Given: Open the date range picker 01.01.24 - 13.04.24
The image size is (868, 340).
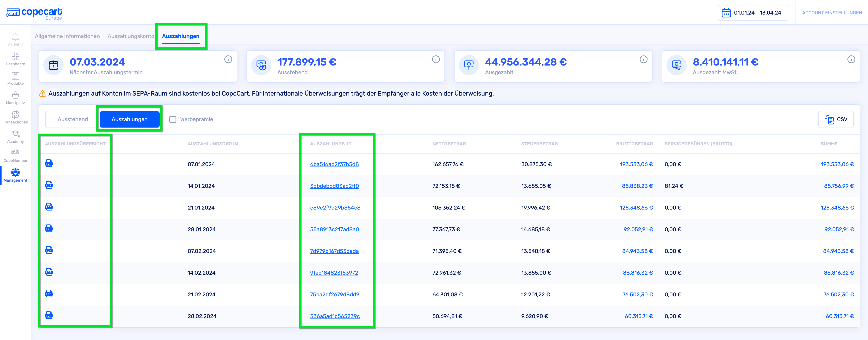Looking at the screenshot, I should 753,13.
